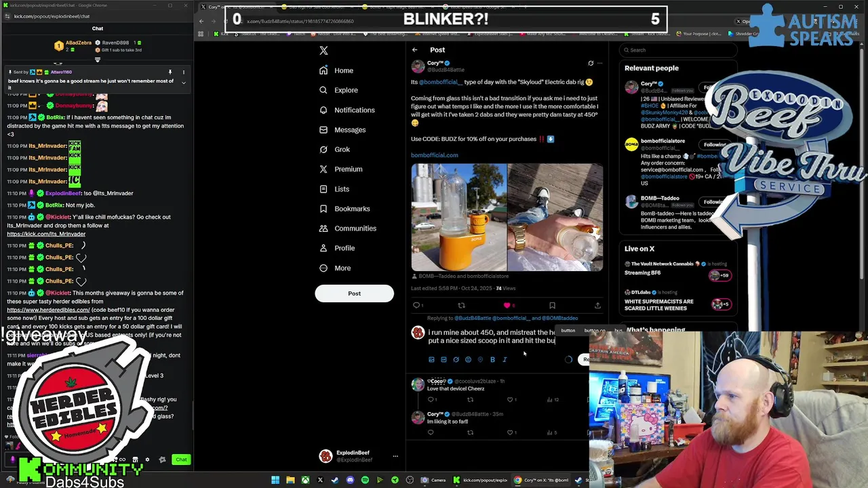Open Discord from taskbar
This screenshot has height=488, width=868.
click(x=350, y=481)
